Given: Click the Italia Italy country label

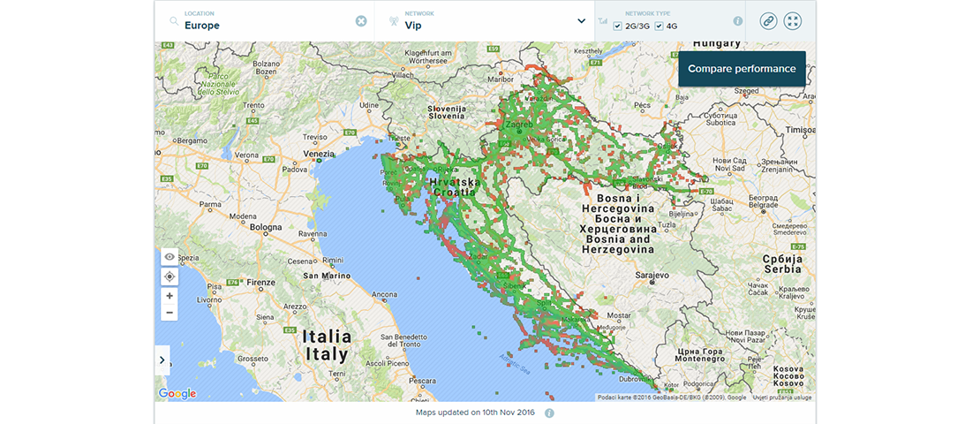Looking at the screenshot, I should 327,346.
